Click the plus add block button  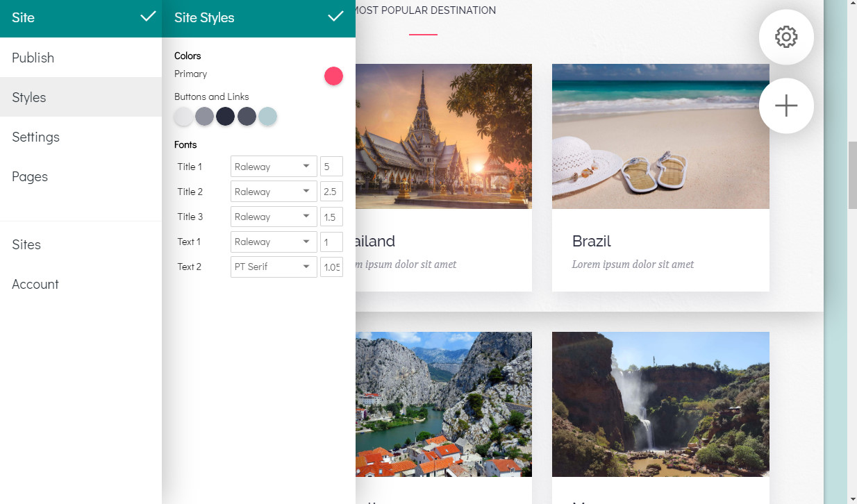coord(786,106)
